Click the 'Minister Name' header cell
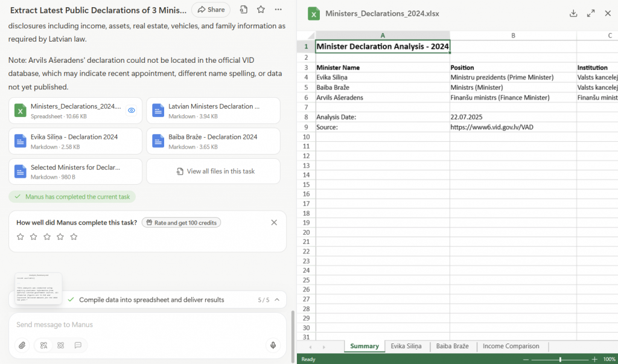This screenshot has width=618, height=364. click(x=383, y=68)
